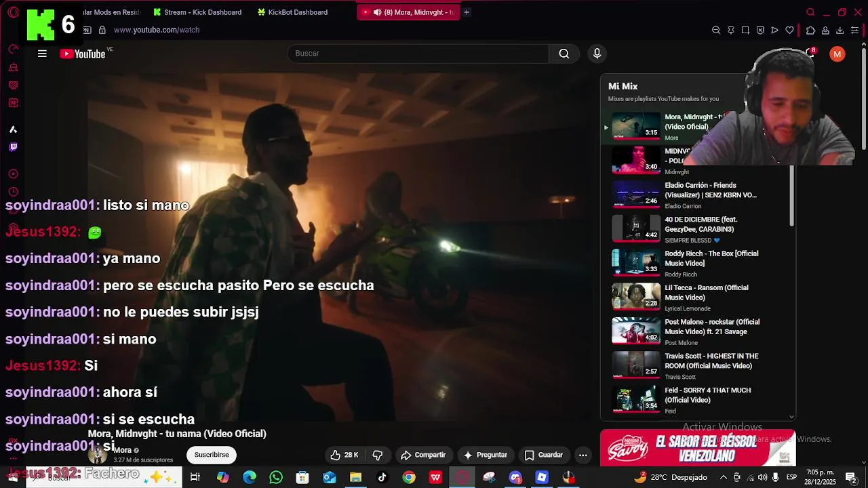Open Google Chrome from the taskbar
The height and width of the screenshot is (488, 868).
point(409,478)
